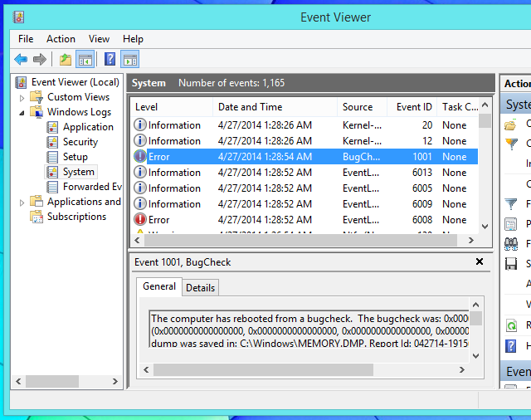Click the info icon of event 6013
The image size is (531, 420).
pos(140,172)
